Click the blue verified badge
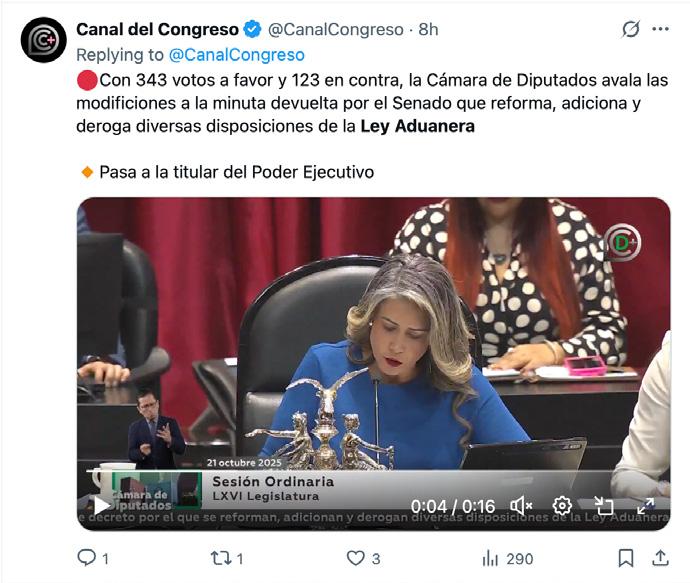This screenshot has width=690, height=583. point(253,29)
